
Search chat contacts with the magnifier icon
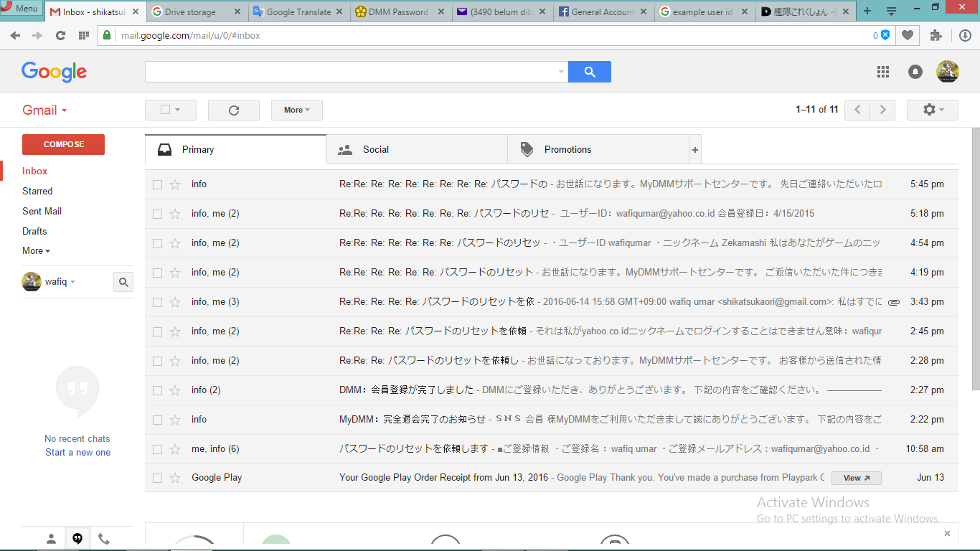(123, 283)
